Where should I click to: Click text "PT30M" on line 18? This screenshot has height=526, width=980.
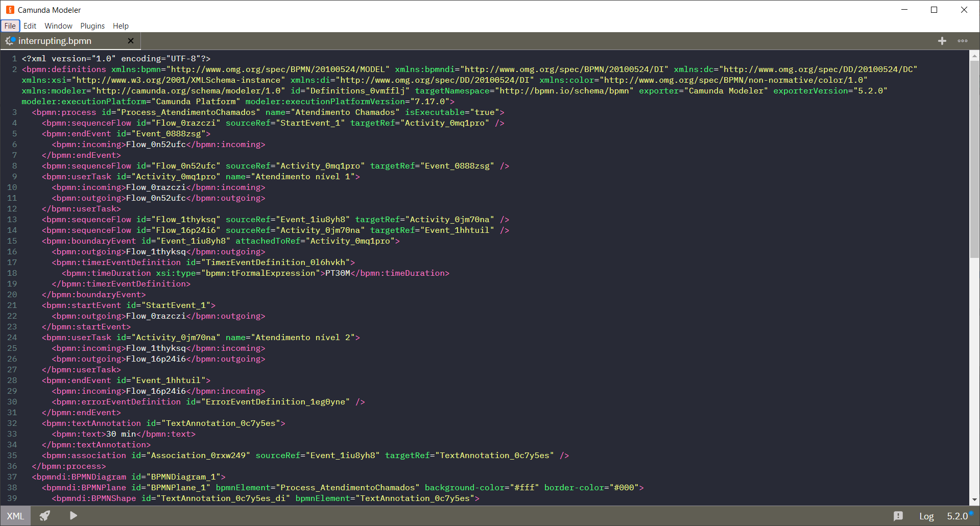click(338, 273)
